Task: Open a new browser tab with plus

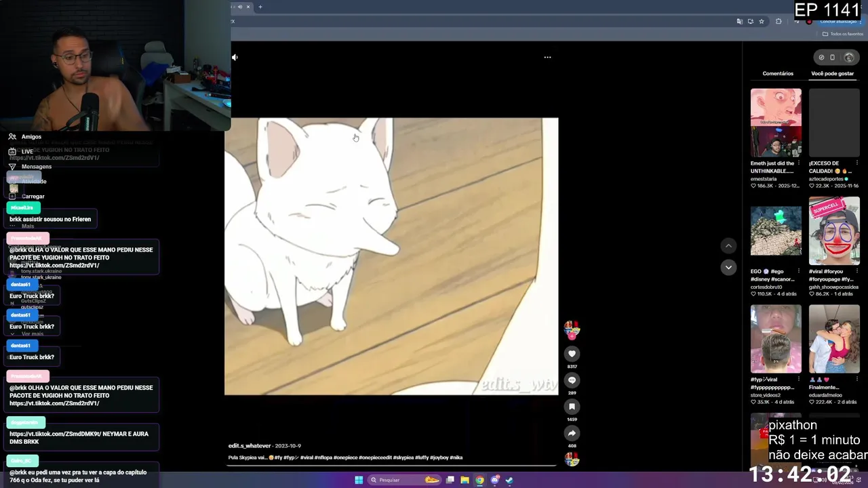Action: pyautogui.click(x=260, y=7)
